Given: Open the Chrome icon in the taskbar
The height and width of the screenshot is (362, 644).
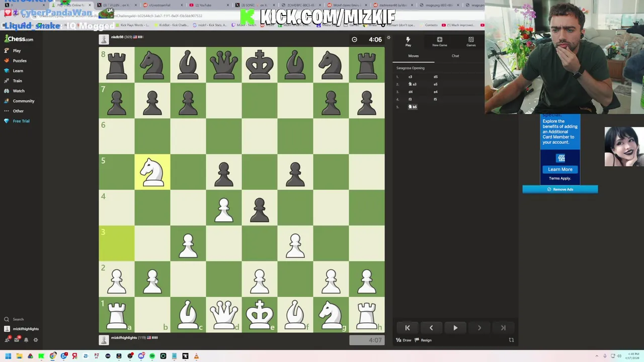Looking at the screenshot, I should pos(52,356).
